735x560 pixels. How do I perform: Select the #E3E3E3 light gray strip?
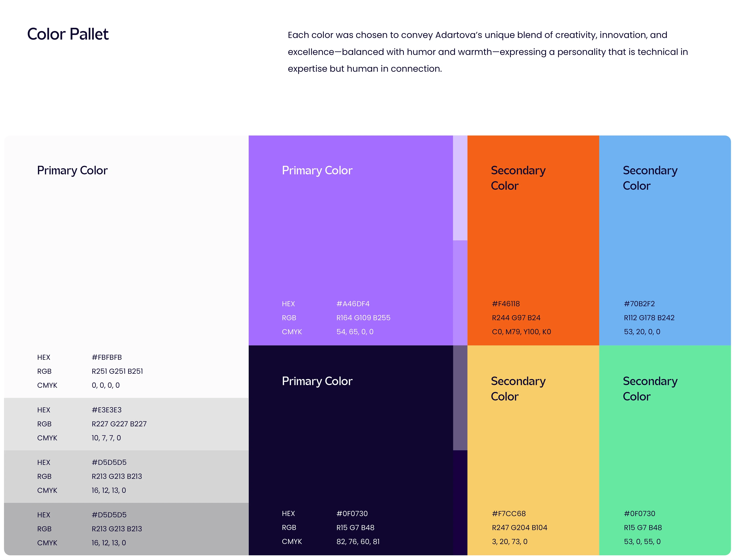click(187, 424)
